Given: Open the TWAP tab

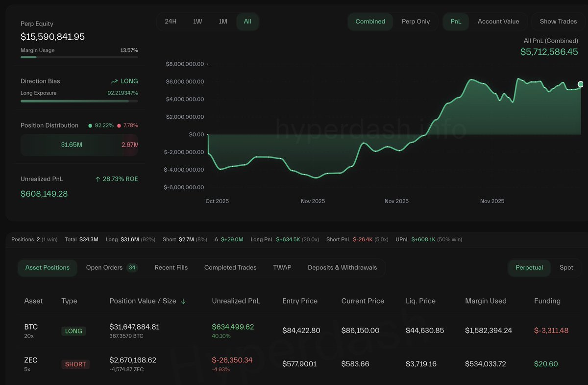Looking at the screenshot, I should [282, 268].
